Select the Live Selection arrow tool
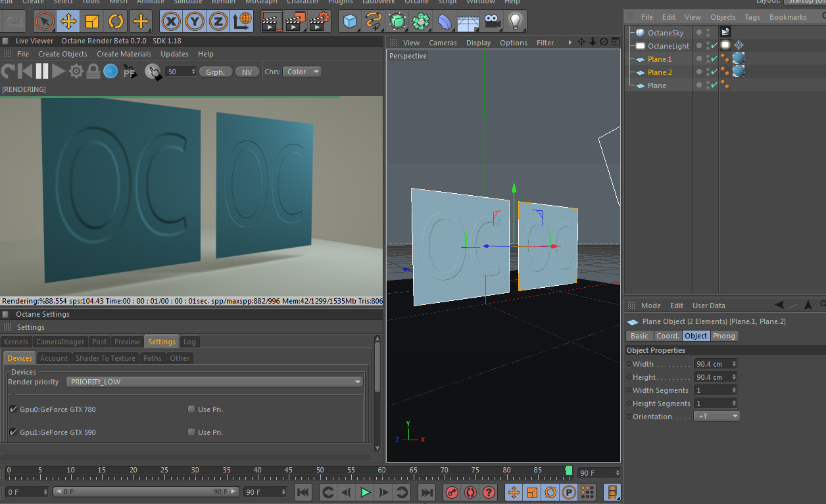 click(45, 22)
